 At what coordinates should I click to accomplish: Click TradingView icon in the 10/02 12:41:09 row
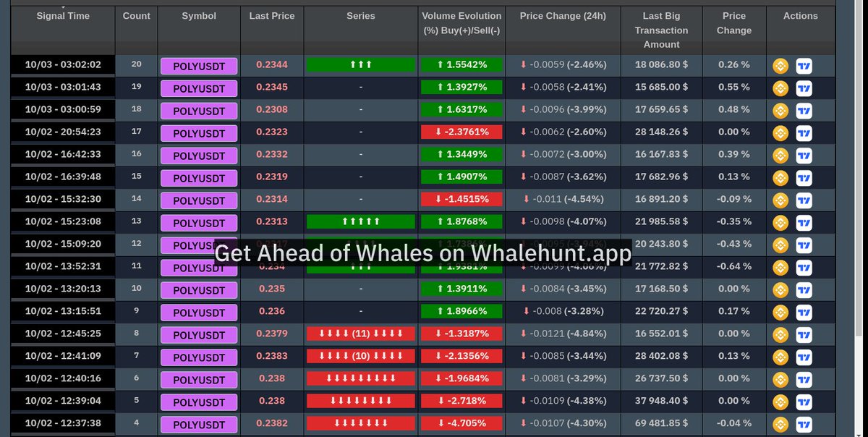point(804,357)
